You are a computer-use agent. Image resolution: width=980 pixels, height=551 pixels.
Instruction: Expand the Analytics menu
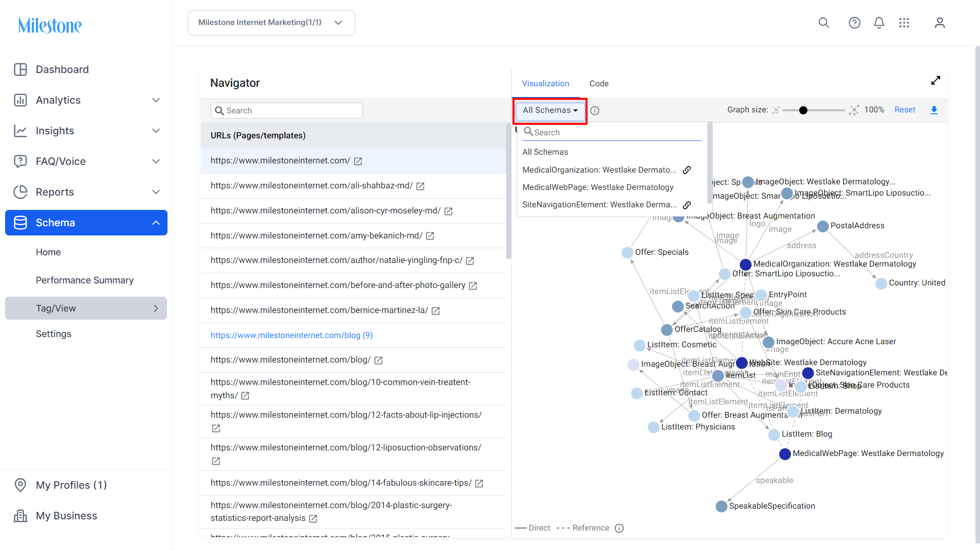156,100
